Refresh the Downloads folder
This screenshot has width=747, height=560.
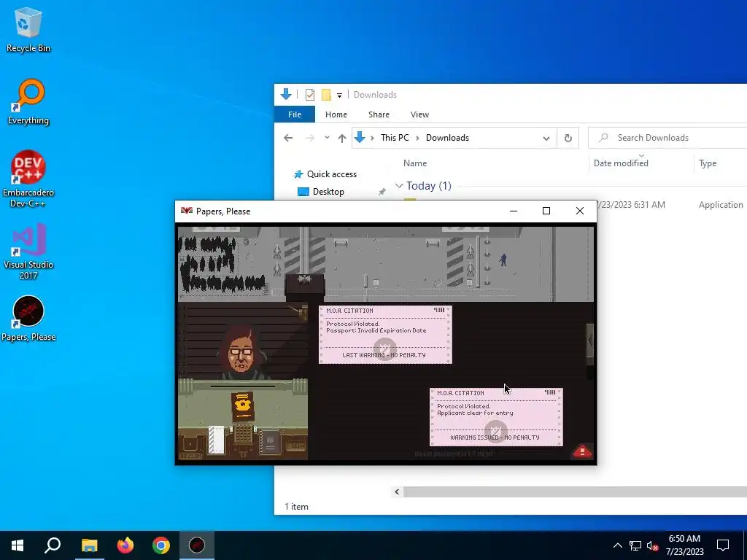coord(568,138)
